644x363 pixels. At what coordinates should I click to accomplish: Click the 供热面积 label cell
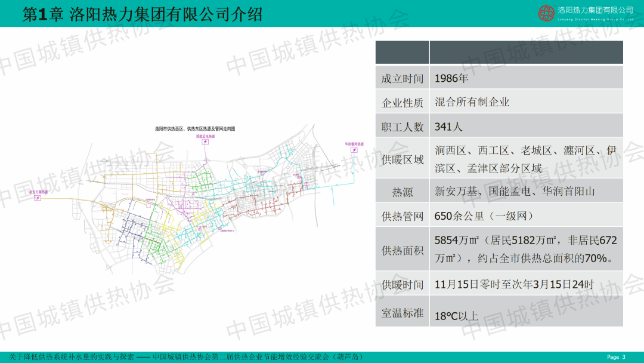coord(402,250)
